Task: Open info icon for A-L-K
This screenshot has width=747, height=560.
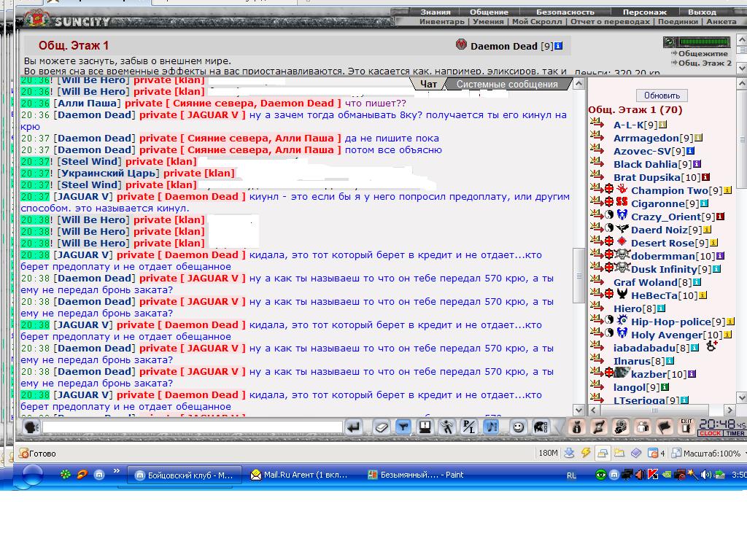Action: [662, 125]
